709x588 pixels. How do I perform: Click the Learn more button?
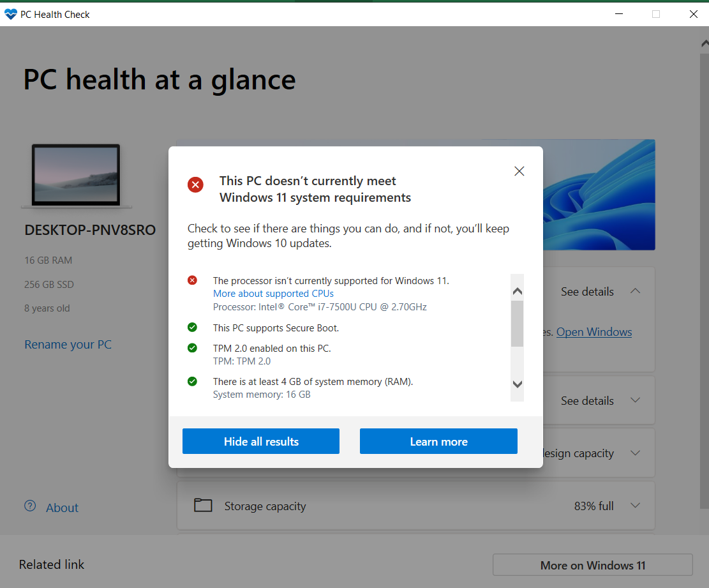coord(438,441)
